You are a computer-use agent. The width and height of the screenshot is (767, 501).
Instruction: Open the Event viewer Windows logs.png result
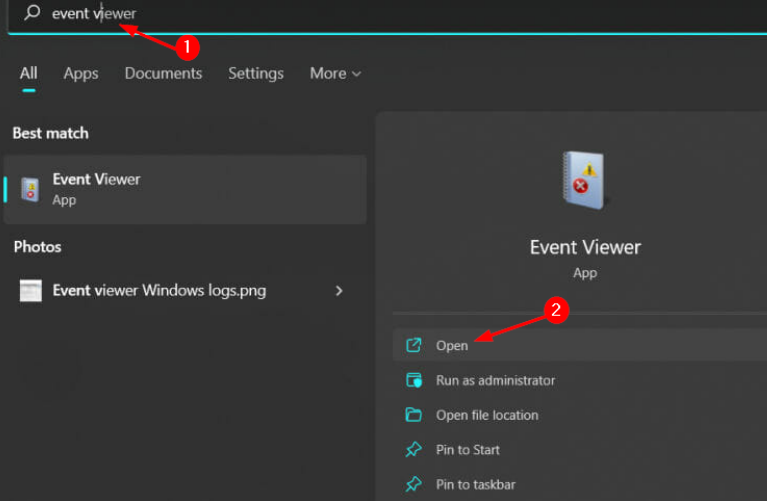pos(159,291)
